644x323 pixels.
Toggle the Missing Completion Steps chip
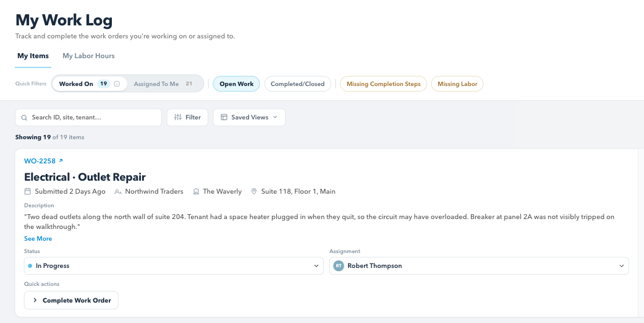coord(384,84)
